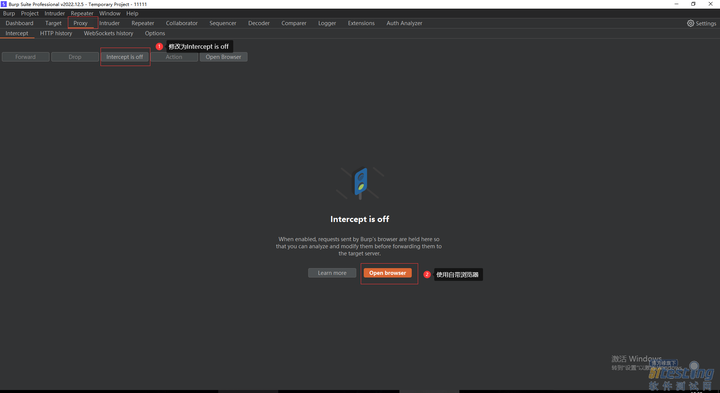Go to the Repeater tool tab
Viewport: 720px width, 393px height.
click(x=143, y=23)
